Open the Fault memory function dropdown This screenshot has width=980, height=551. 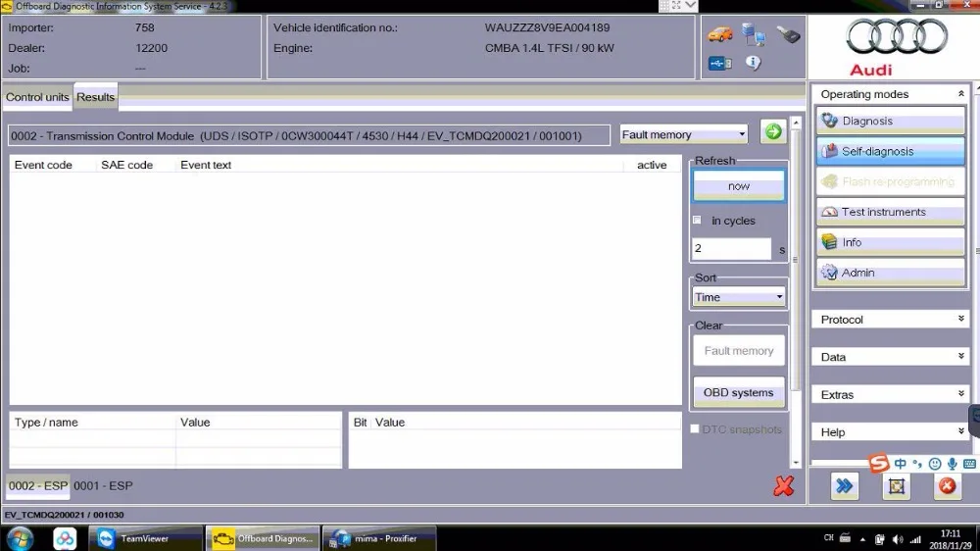point(684,134)
